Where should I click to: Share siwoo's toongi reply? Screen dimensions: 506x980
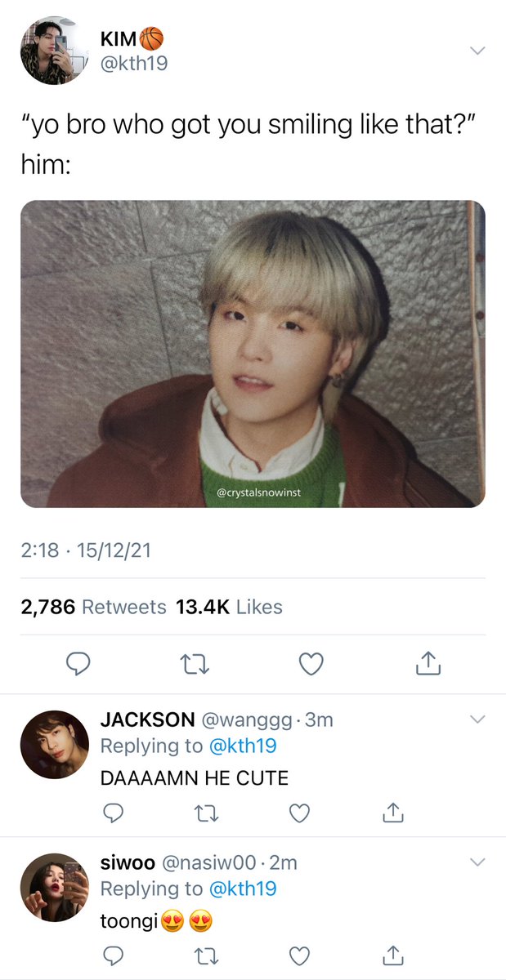coord(394,954)
